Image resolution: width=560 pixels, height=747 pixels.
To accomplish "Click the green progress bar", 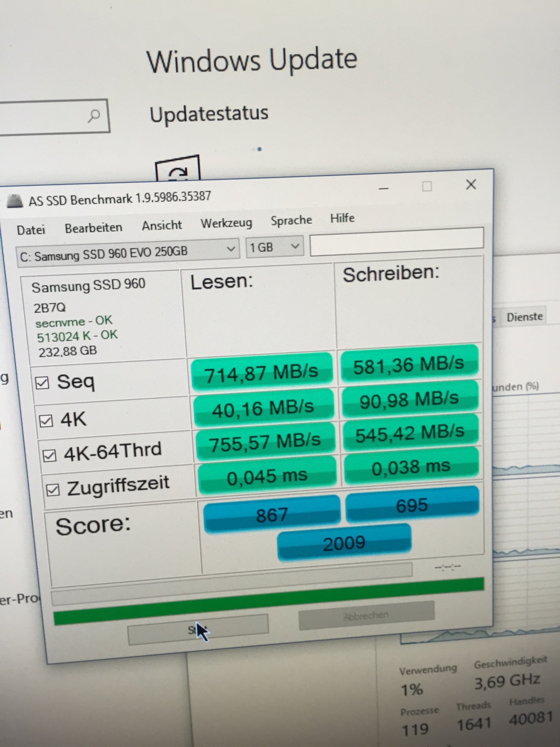I will 269,601.
